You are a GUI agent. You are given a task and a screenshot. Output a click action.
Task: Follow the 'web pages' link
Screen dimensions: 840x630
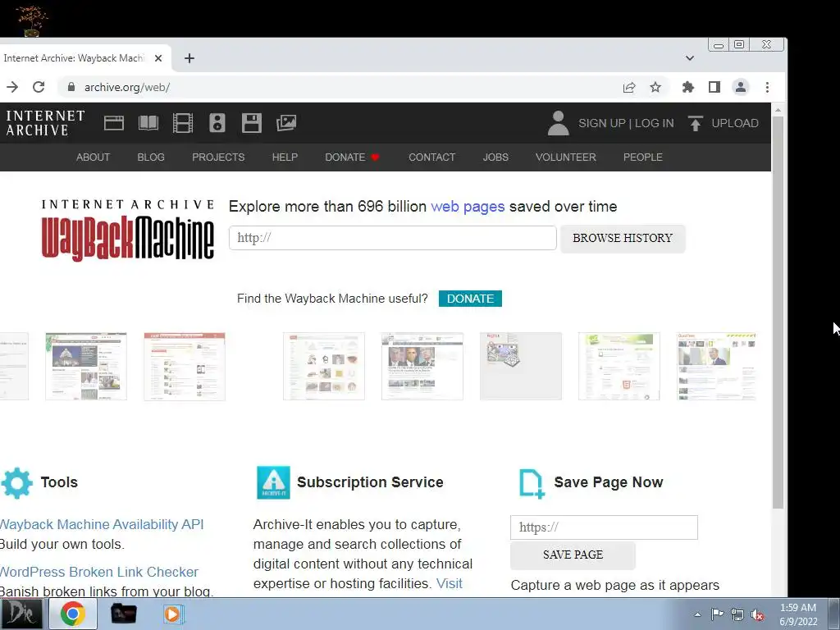pos(468,207)
